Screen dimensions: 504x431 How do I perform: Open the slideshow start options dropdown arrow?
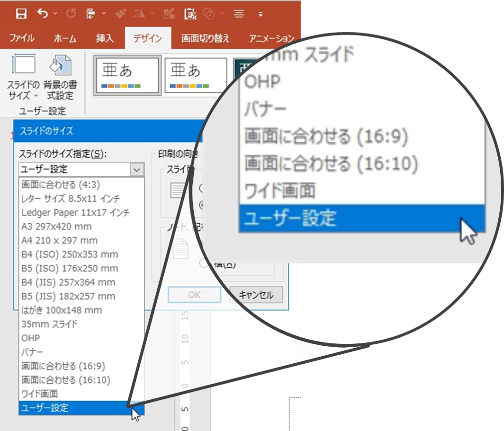click(x=103, y=14)
